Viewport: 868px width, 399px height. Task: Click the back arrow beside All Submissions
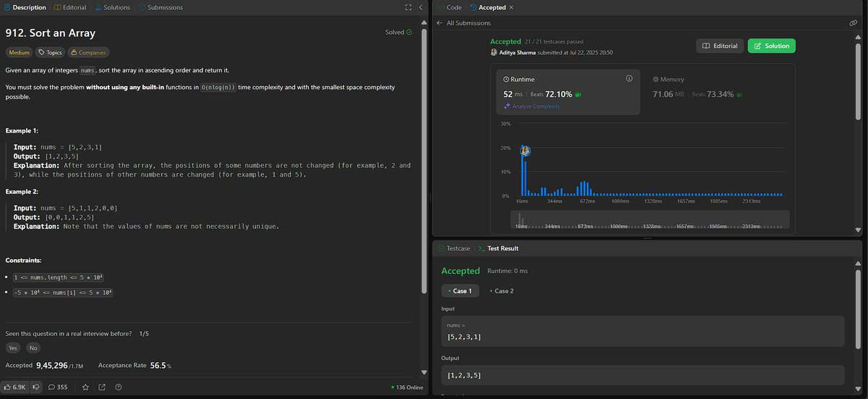[439, 23]
